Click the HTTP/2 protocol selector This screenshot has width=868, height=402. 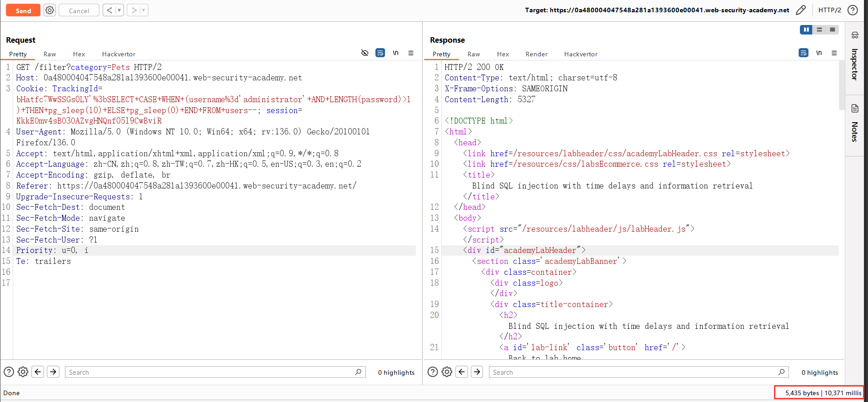pyautogui.click(x=829, y=10)
